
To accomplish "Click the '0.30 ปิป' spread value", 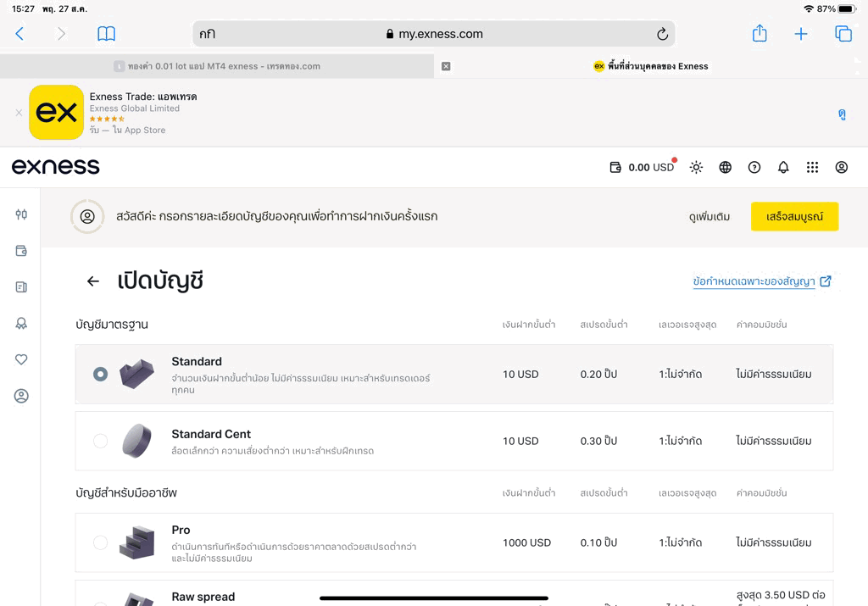I will coord(598,441).
